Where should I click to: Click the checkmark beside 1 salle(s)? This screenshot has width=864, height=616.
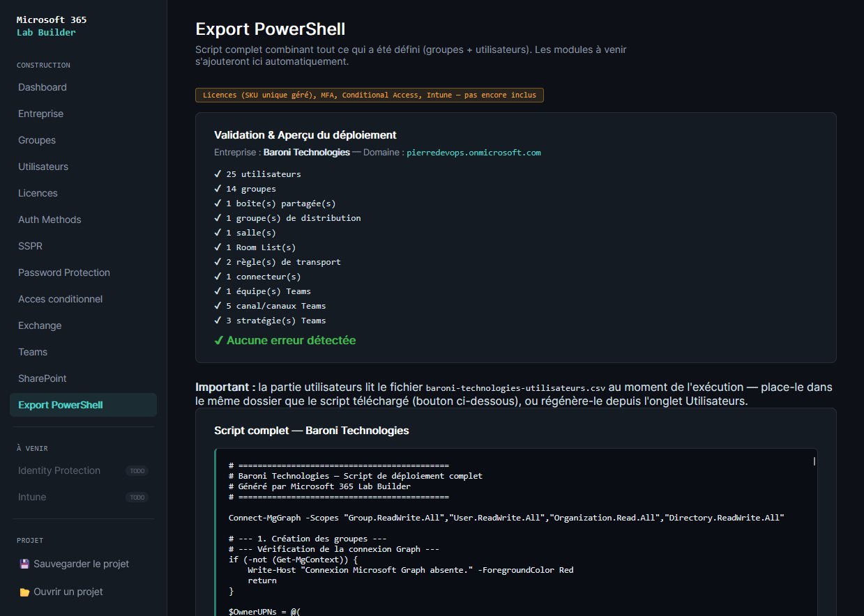[218, 233]
